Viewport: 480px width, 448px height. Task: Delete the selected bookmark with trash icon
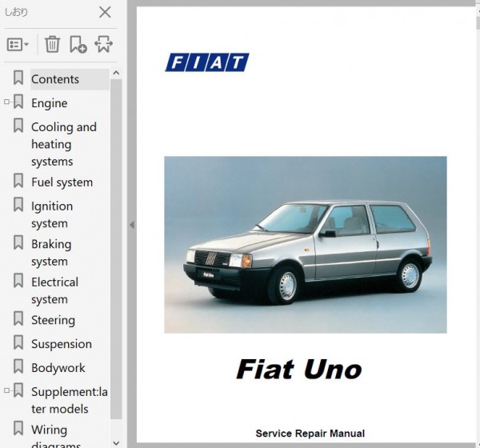coord(52,45)
